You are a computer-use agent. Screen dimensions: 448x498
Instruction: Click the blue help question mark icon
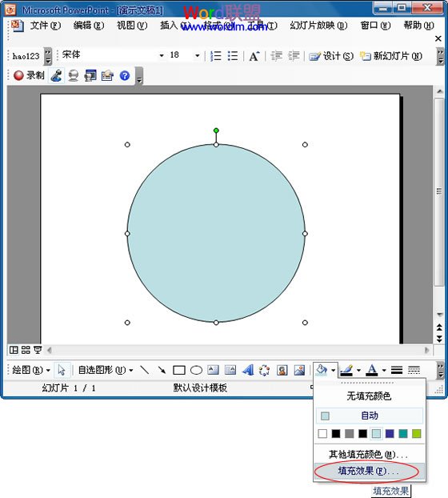click(x=125, y=75)
